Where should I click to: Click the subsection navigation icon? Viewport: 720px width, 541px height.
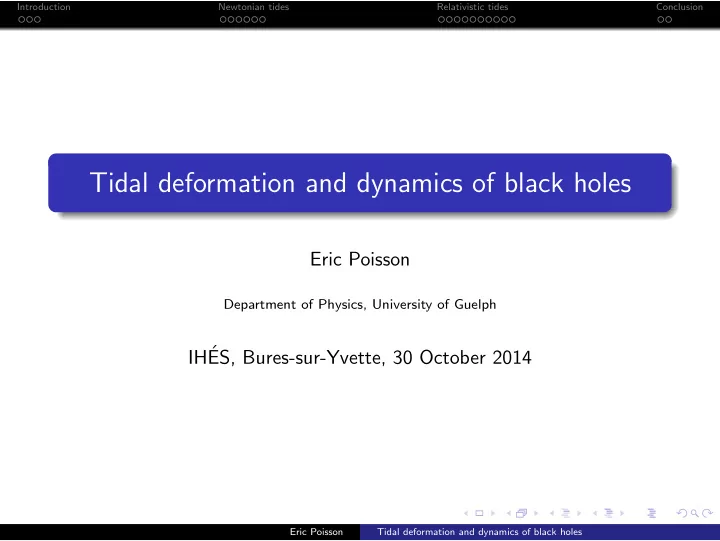point(566,513)
